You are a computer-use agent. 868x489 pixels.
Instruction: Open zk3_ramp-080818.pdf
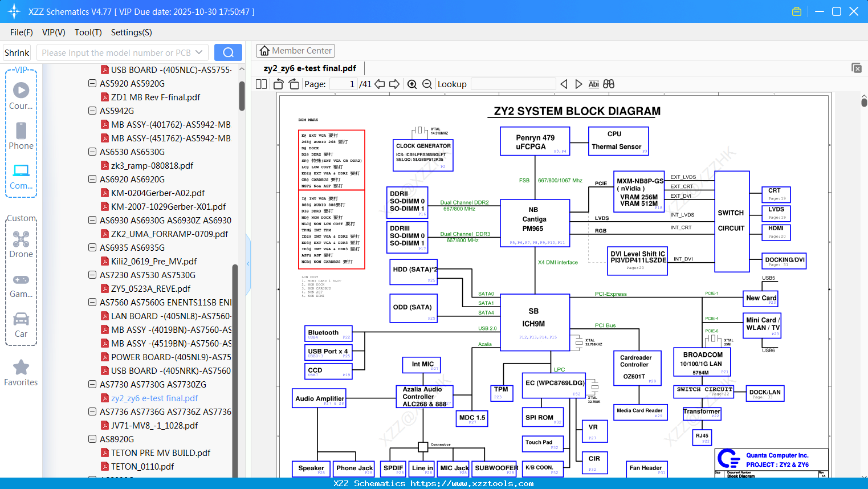[x=152, y=165]
